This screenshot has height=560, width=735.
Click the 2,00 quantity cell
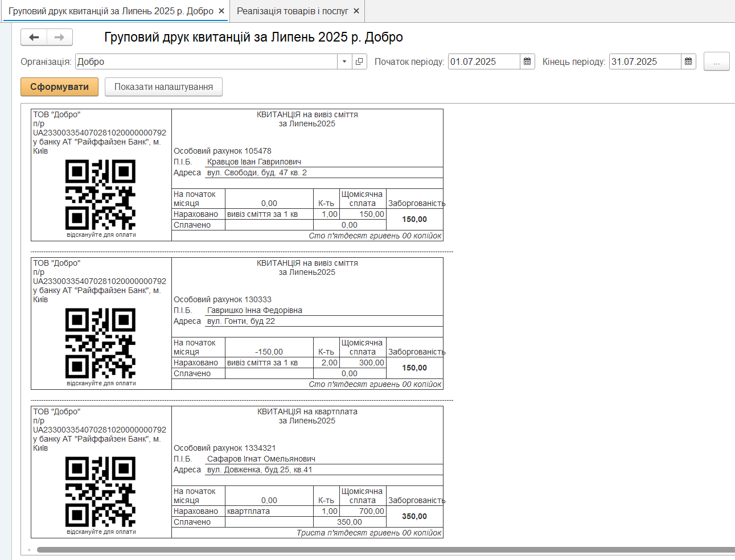click(327, 363)
